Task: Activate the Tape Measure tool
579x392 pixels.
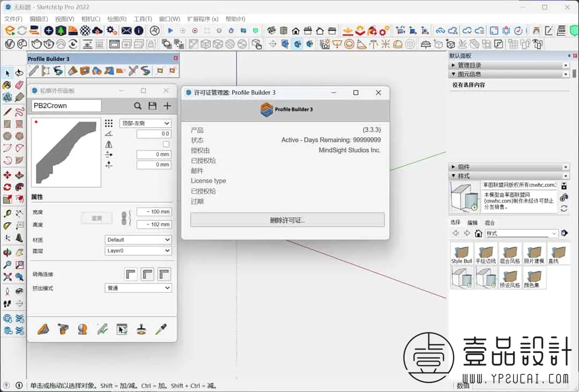Action: (x=8, y=213)
